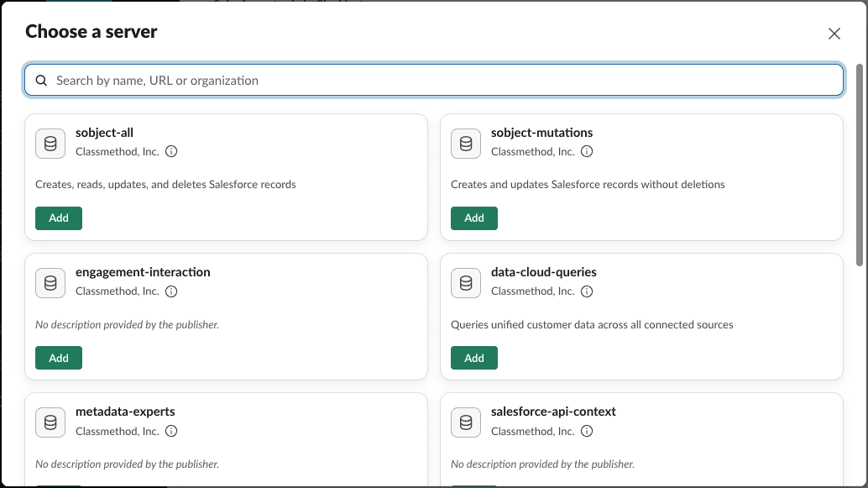Click the salesforce-api-context database icon

(466, 422)
